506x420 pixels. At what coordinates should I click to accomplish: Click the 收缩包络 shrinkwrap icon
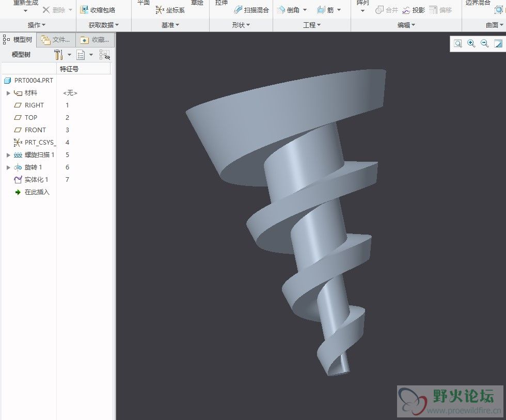pos(84,10)
